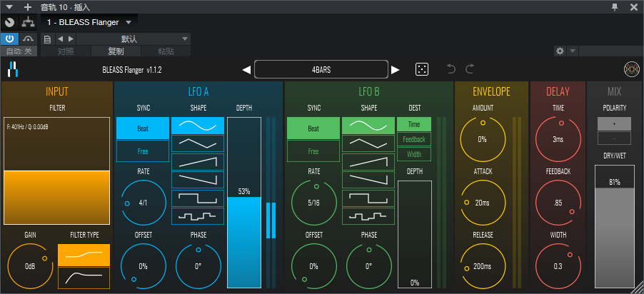Select random step shape in LFO B
The width and height of the screenshot is (644, 294).
[x=368, y=216]
